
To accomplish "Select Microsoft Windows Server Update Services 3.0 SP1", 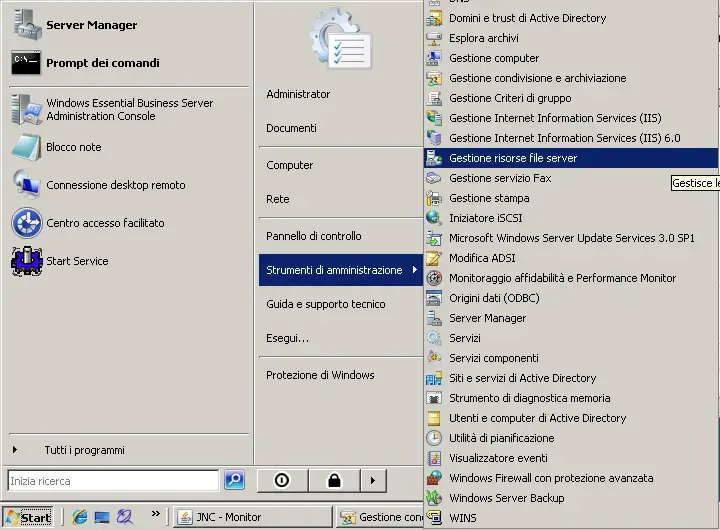I will tap(571, 238).
